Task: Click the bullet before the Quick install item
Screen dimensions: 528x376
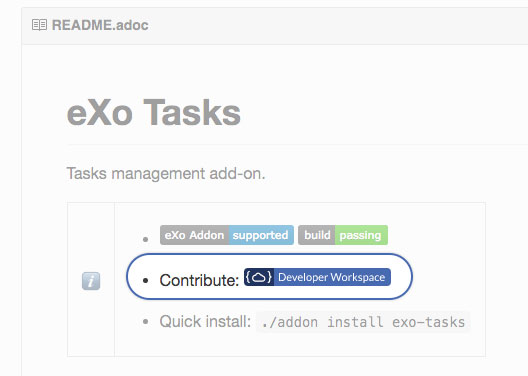Action: 145,322
